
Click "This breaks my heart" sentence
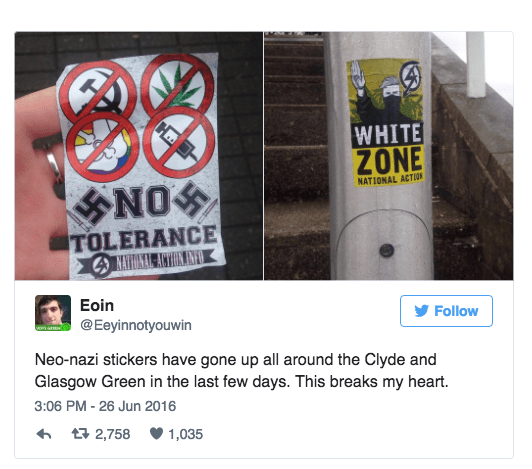click(x=372, y=381)
